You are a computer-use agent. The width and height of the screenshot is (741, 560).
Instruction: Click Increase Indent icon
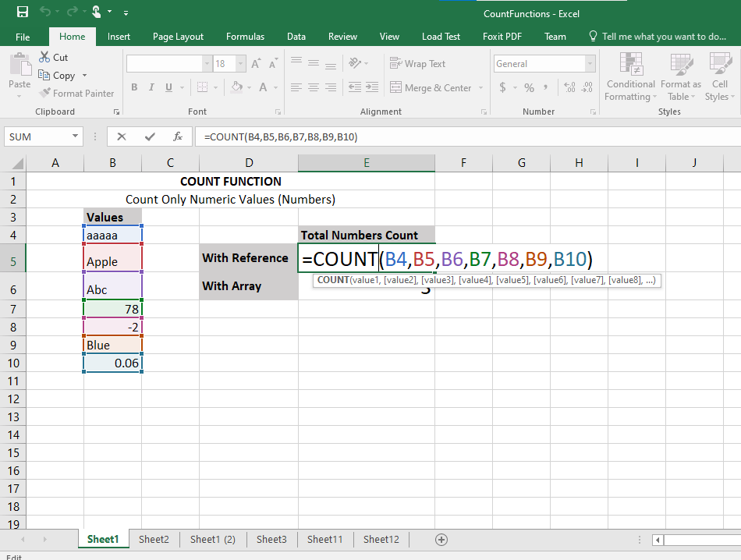point(372,87)
